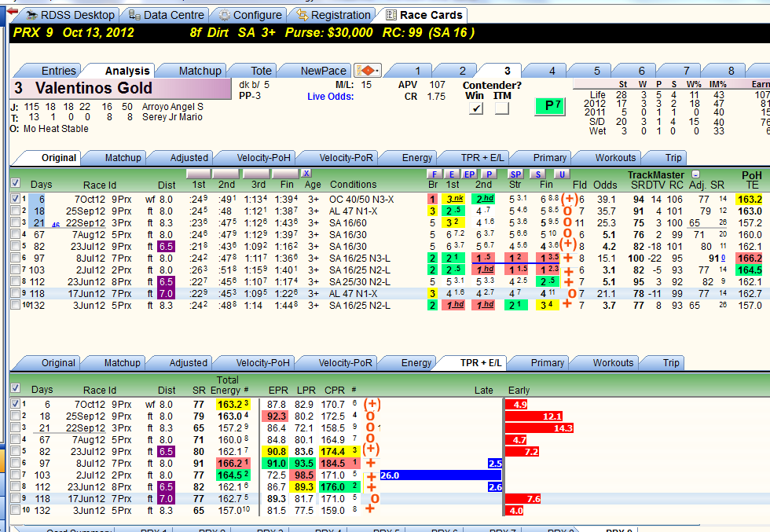Click the EP column header button
This screenshot has width=770, height=532.
(x=470, y=174)
